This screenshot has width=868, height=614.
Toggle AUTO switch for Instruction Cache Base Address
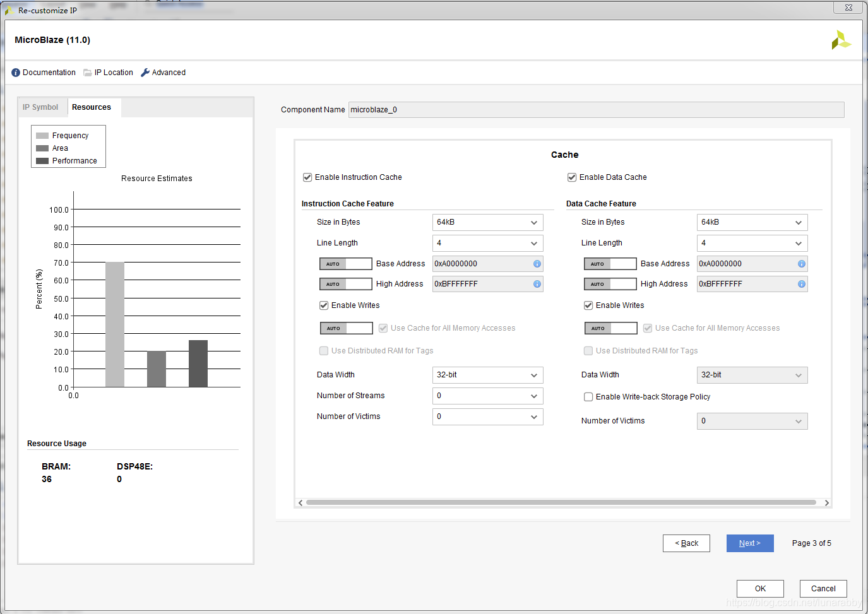[x=346, y=264]
